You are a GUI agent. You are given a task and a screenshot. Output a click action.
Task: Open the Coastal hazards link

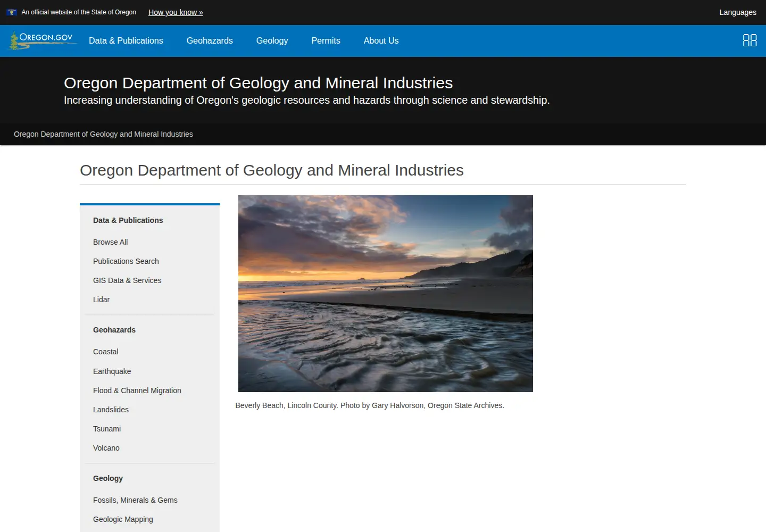pos(106,352)
